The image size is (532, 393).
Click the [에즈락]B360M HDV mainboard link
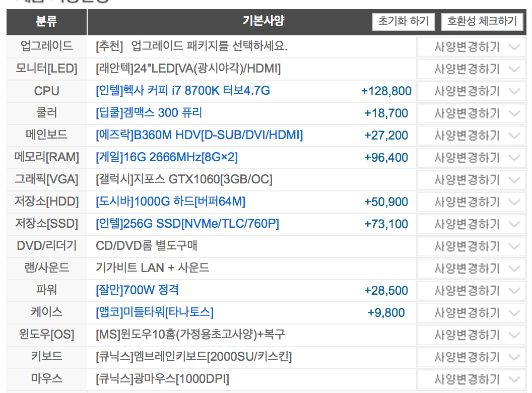pyautogui.click(x=199, y=135)
